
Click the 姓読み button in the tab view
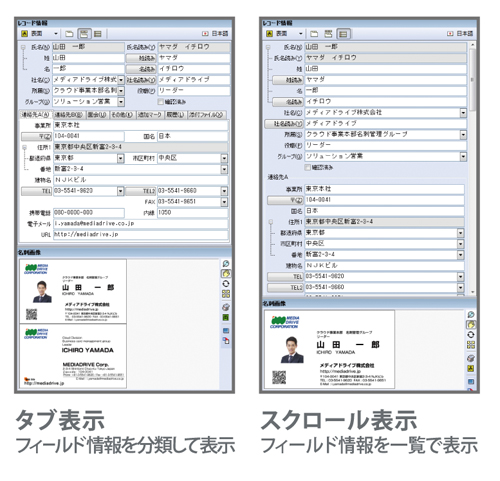click(141, 58)
